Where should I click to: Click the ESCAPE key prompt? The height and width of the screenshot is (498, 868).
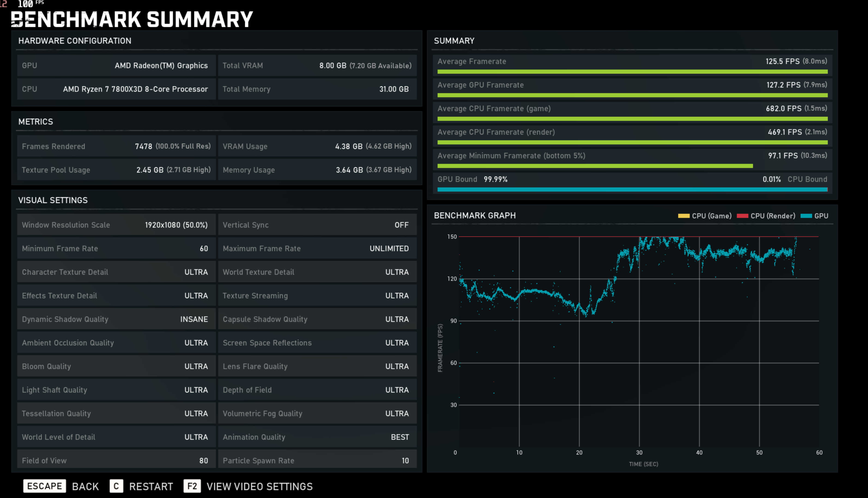(44, 486)
